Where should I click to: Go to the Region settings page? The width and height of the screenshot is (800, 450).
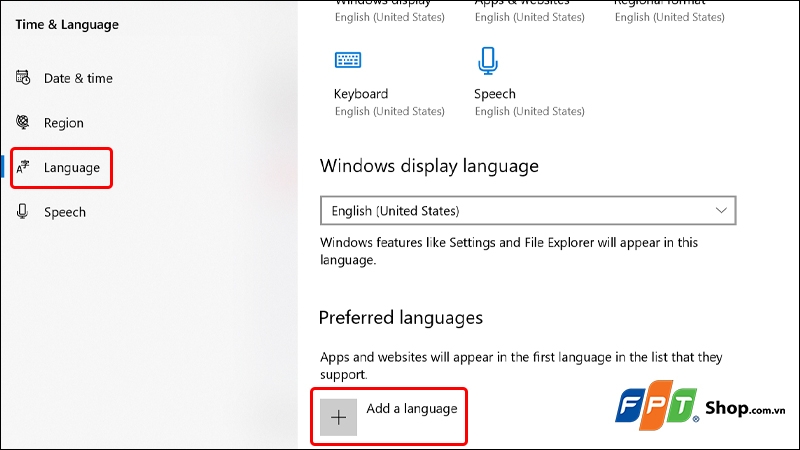pyautogui.click(x=64, y=123)
